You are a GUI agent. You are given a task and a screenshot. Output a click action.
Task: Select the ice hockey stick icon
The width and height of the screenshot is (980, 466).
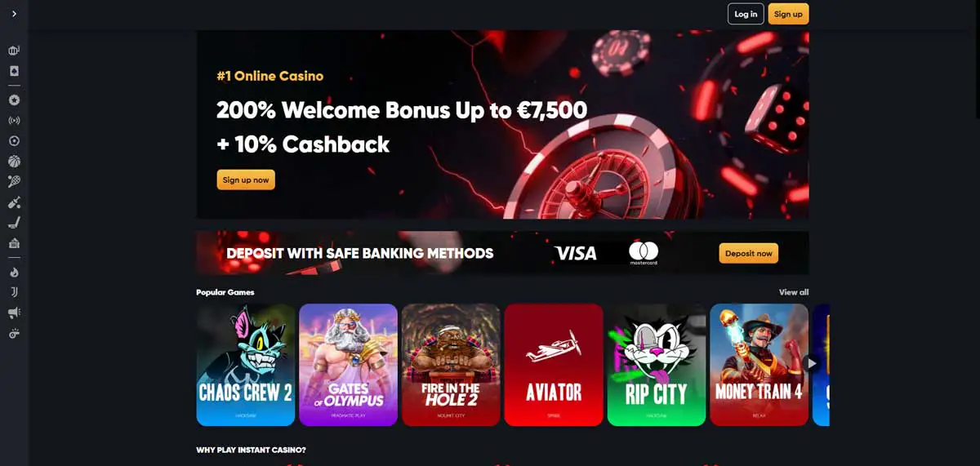(14, 222)
